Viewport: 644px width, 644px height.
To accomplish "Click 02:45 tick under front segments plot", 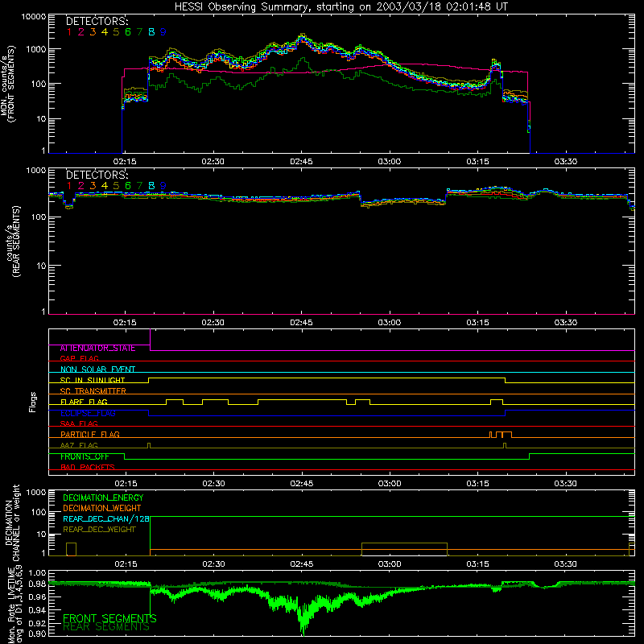I will [301, 162].
